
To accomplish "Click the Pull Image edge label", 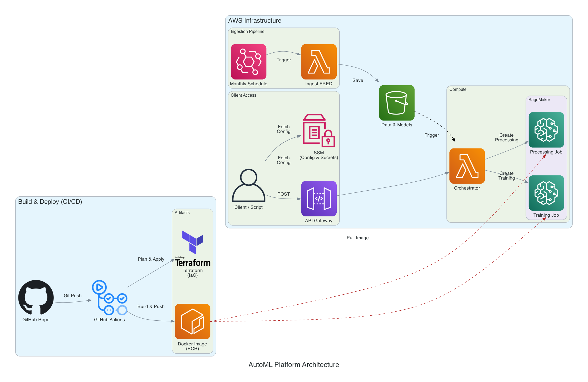I will click(x=357, y=238).
